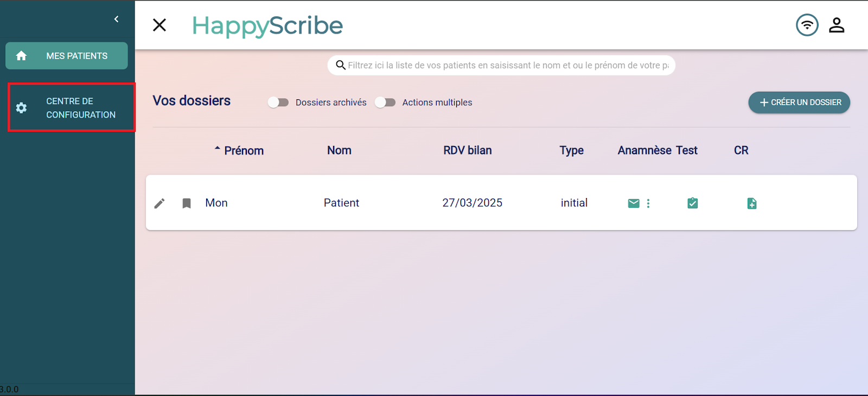Enable the Actions multiples switch
868x396 pixels.
pos(385,102)
